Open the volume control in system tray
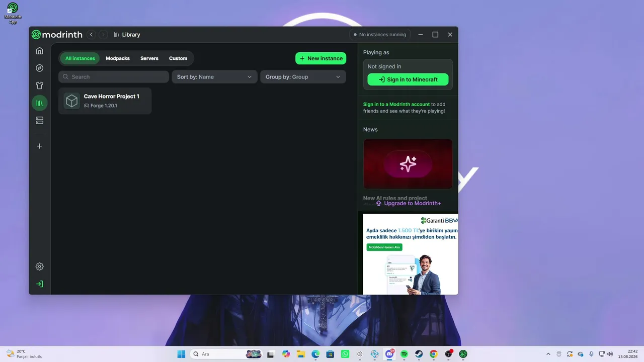 tap(610, 354)
